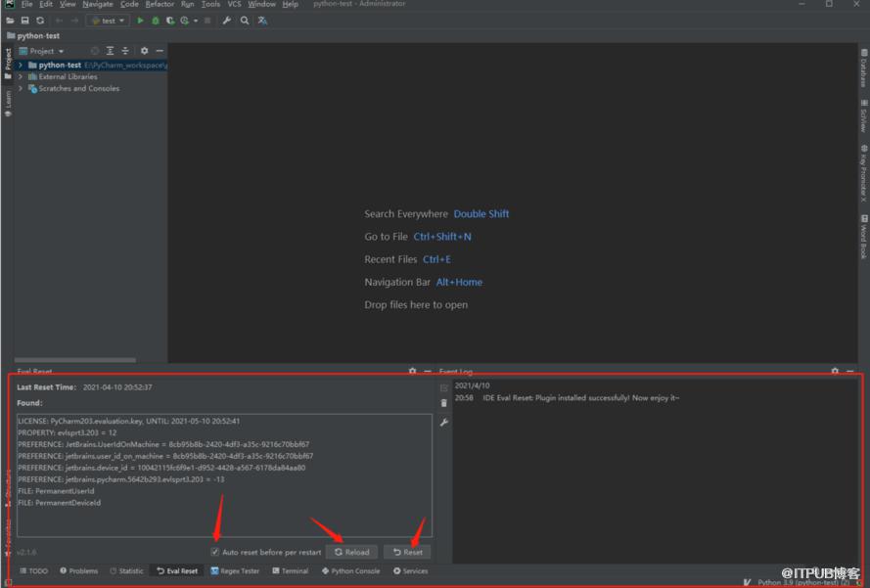The width and height of the screenshot is (870, 588).
Task: Toggle Auto reset before per restart checkbox
Action: pyautogui.click(x=214, y=552)
